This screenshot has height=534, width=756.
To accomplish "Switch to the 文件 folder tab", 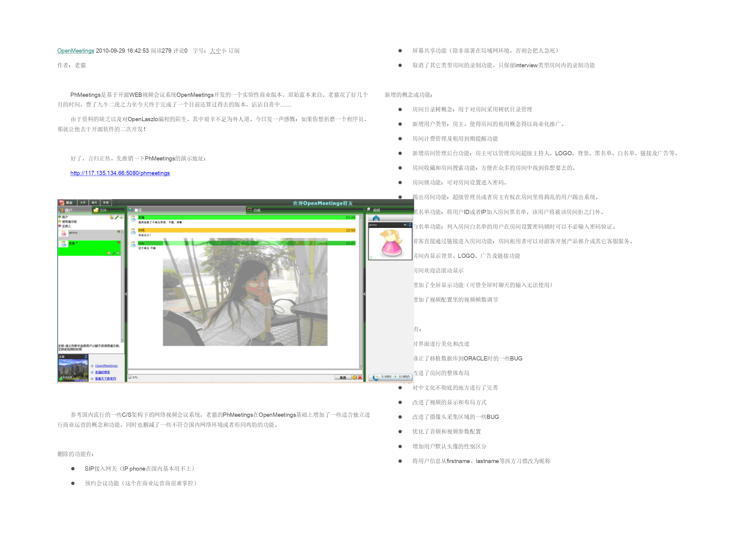I will pyautogui.click(x=108, y=210).
